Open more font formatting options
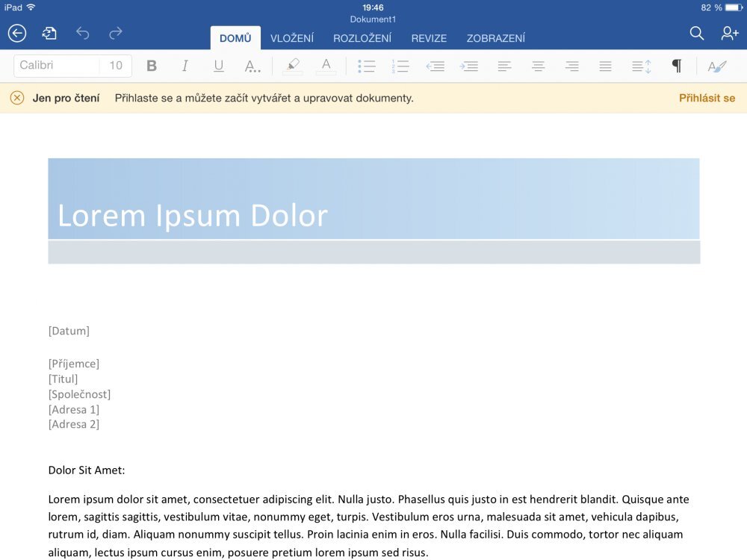Screen dimensions: 747x560 click(x=252, y=66)
